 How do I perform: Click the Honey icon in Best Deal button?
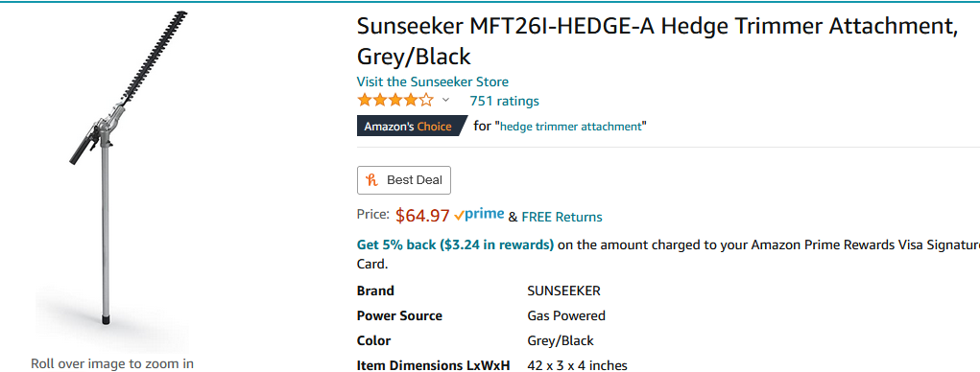tap(372, 180)
